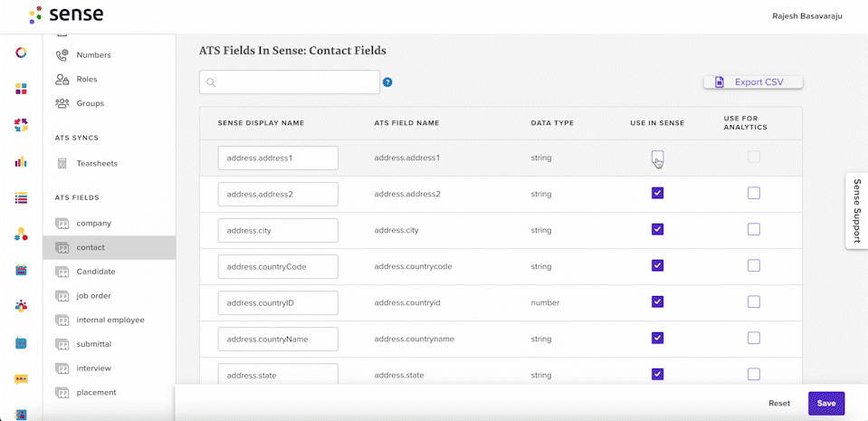The height and width of the screenshot is (421, 868).
Task: Uncheck Use In Sense for address.address2
Action: [x=657, y=193]
